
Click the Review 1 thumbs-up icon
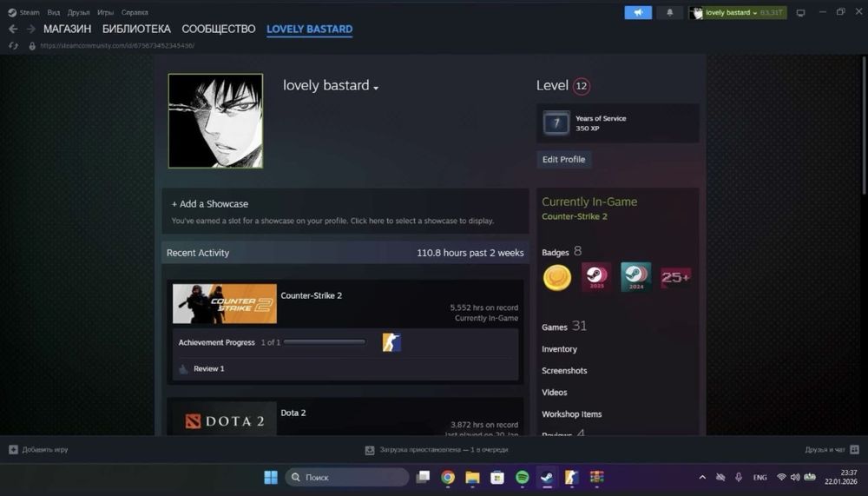click(184, 369)
